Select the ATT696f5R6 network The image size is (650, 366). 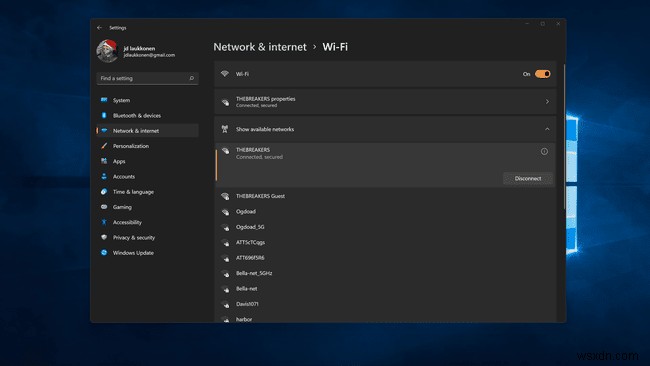385,257
